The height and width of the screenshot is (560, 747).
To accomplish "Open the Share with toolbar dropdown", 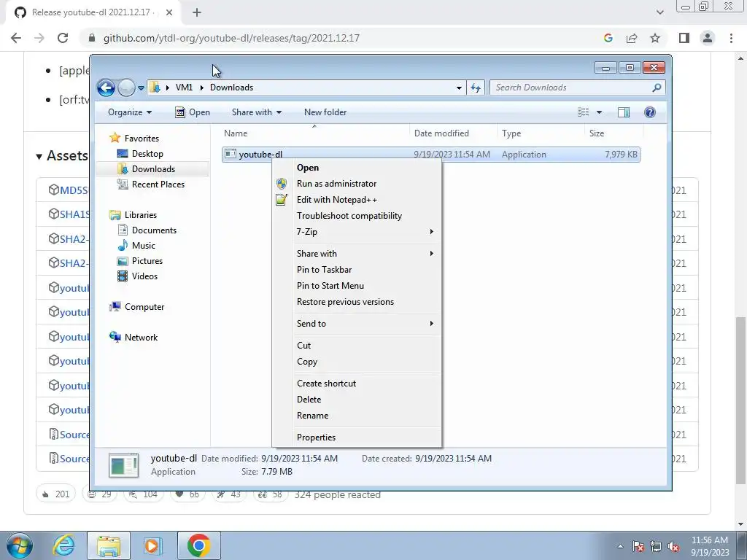I will click(256, 112).
